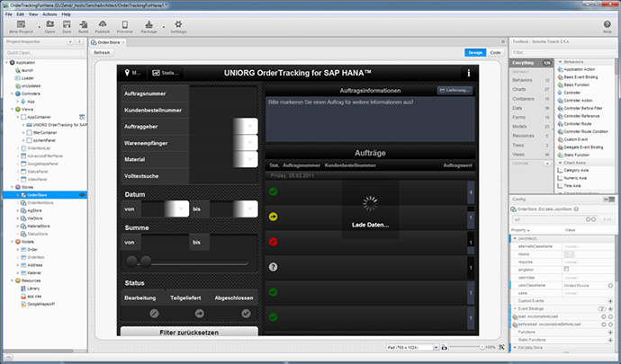This screenshot has width=621, height=364.
Task: Open the Material dropdown
Action: pyautogui.click(x=250, y=159)
